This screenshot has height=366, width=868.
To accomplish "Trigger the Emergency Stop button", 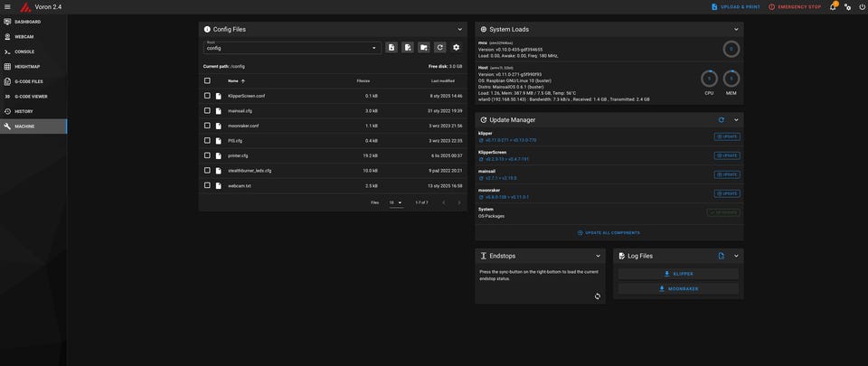I will (x=795, y=7).
